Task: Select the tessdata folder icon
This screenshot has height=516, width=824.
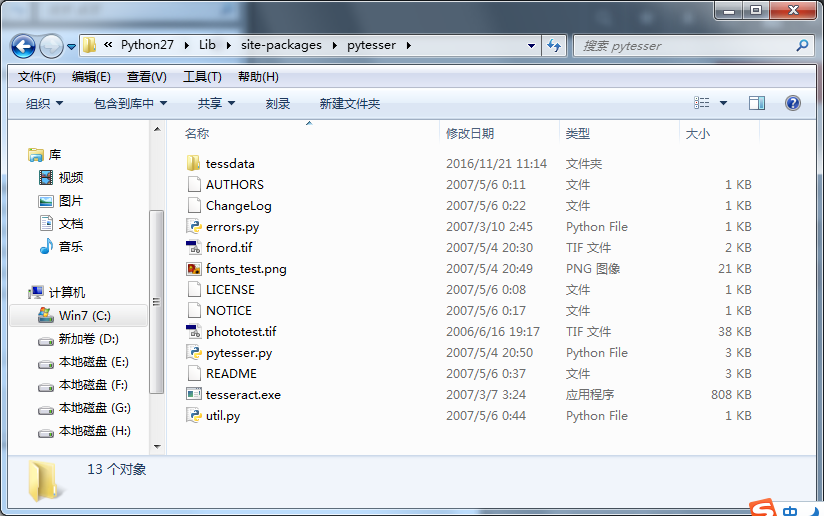Action: click(x=193, y=163)
